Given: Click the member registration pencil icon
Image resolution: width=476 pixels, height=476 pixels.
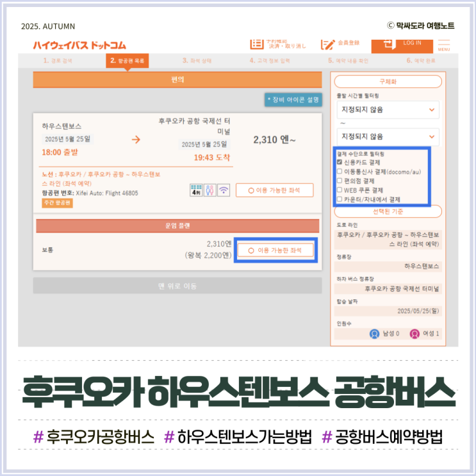Looking at the screenshot, I should click(x=327, y=44).
